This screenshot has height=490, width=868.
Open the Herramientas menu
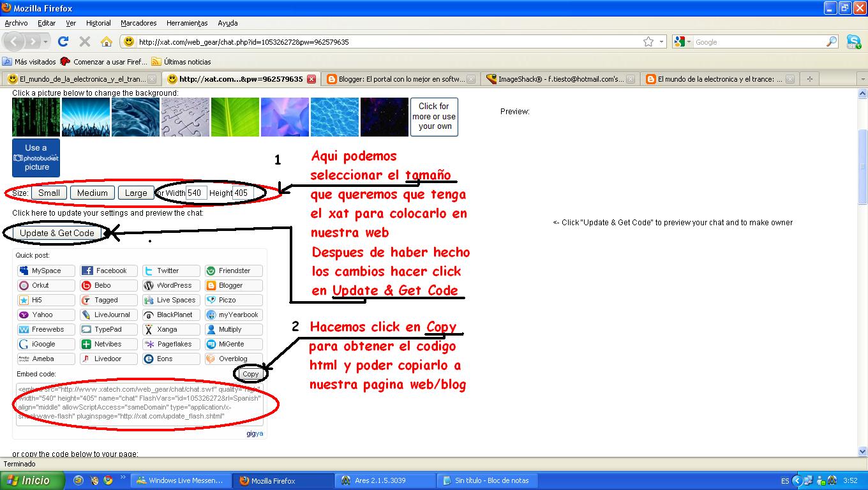tap(187, 23)
